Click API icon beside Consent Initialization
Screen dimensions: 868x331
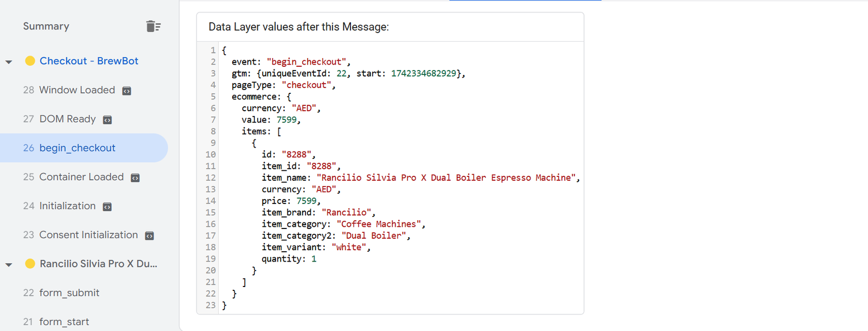(149, 235)
